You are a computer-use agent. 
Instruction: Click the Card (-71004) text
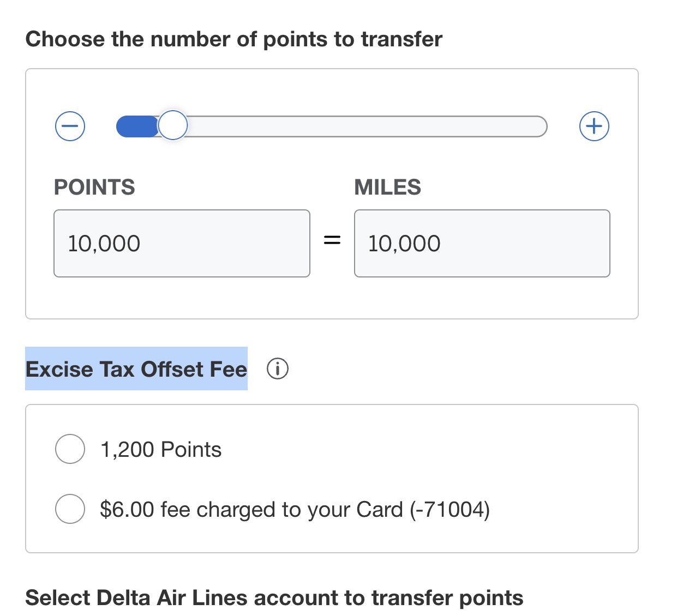(x=423, y=510)
